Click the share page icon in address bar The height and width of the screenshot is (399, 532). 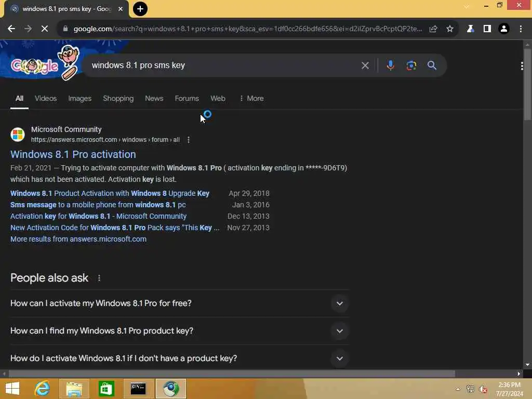[x=433, y=29]
